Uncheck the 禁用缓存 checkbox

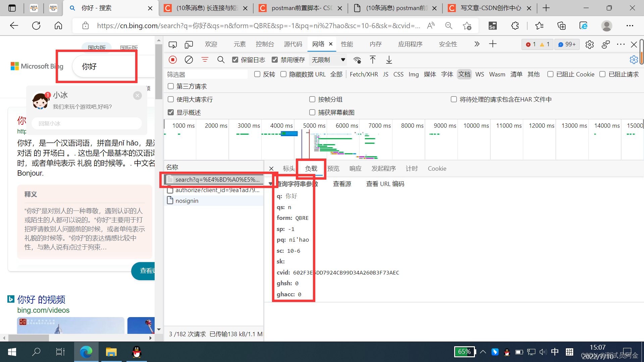pos(275,60)
